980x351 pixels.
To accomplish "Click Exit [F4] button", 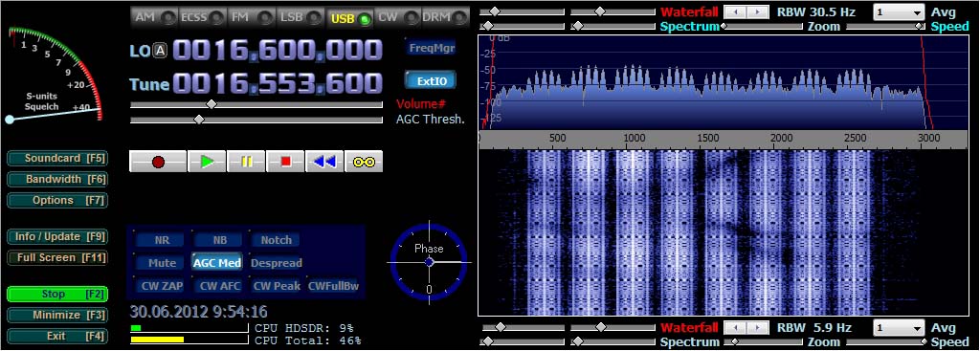I will coord(56,336).
